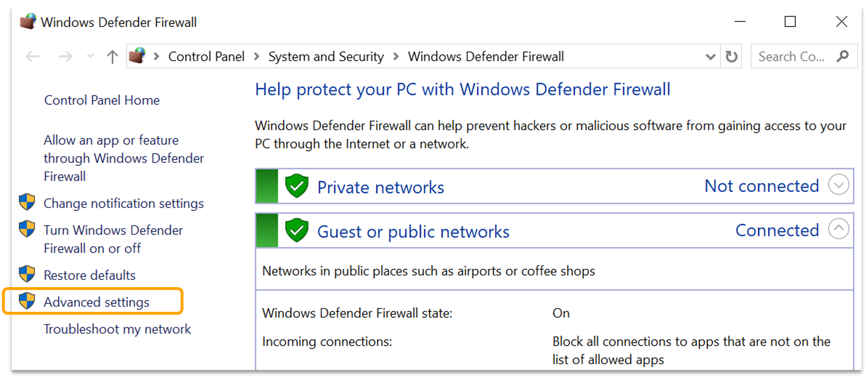The width and height of the screenshot is (868, 383).
Task: Select System and Security breadcrumb
Action: 326,57
